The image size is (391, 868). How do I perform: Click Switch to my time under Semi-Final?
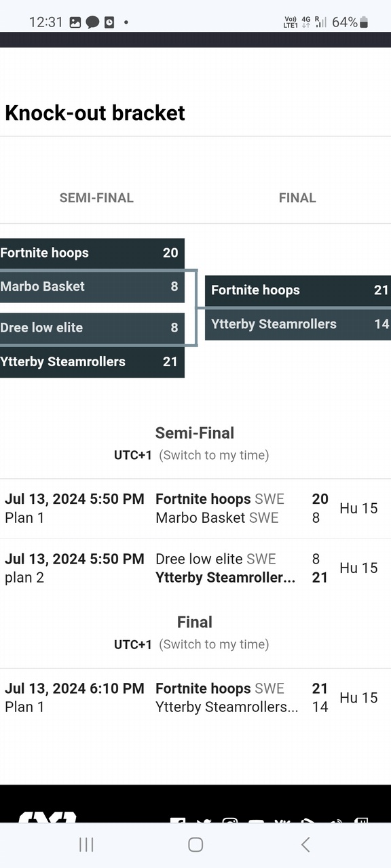point(214,455)
